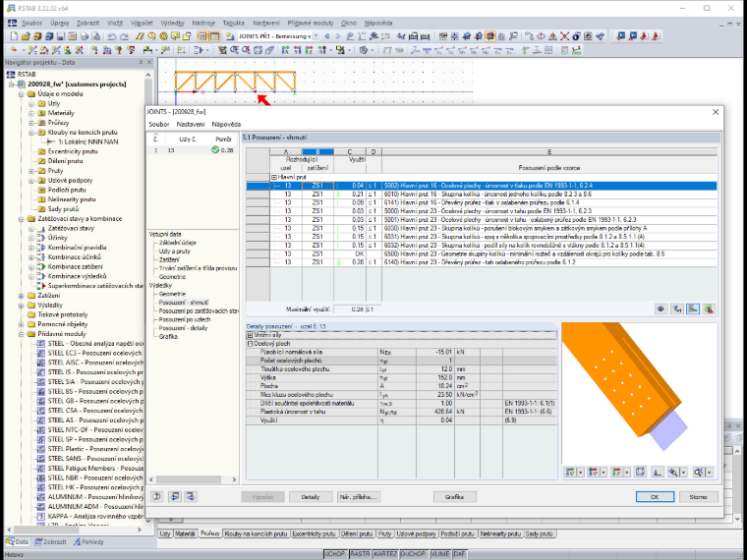Toggle the UCHOP status bar button
747x560 pixels.
click(335, 554)
